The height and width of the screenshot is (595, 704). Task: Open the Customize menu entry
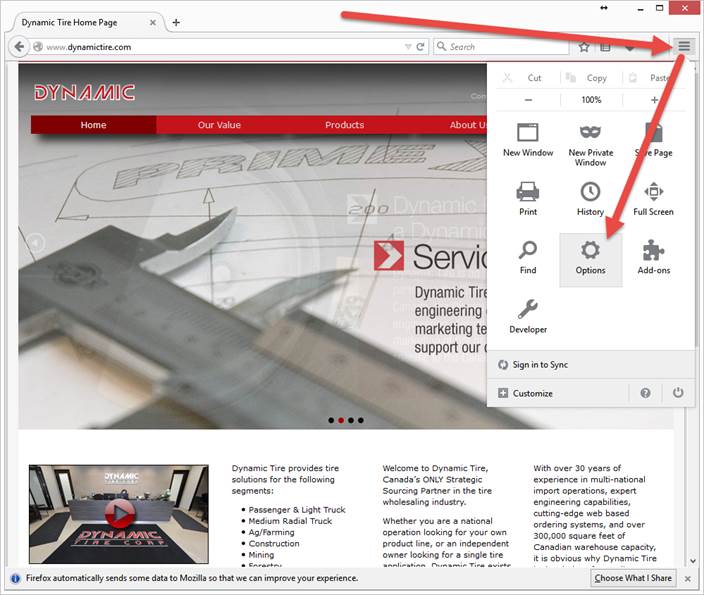pyautogui.click(x=532, y=393)
